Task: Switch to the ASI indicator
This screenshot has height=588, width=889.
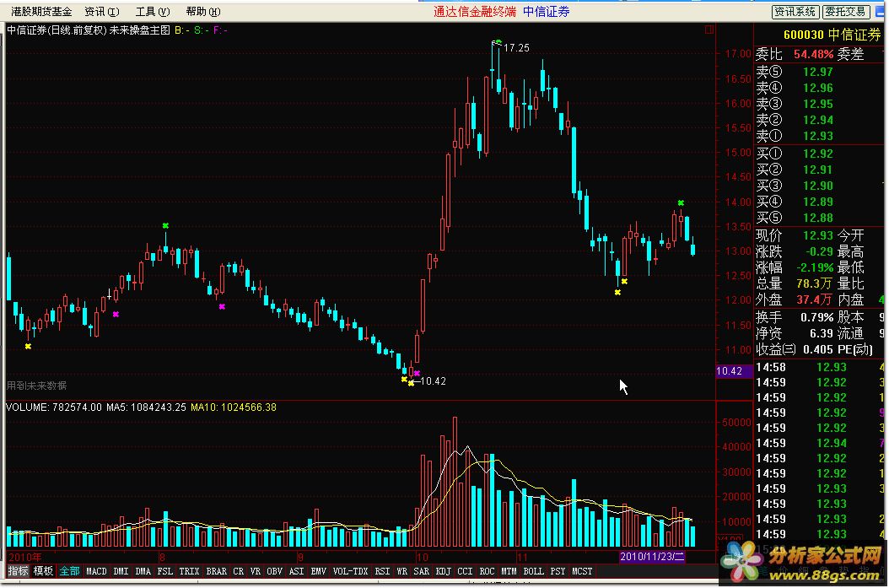Action: tap(297, 572)
